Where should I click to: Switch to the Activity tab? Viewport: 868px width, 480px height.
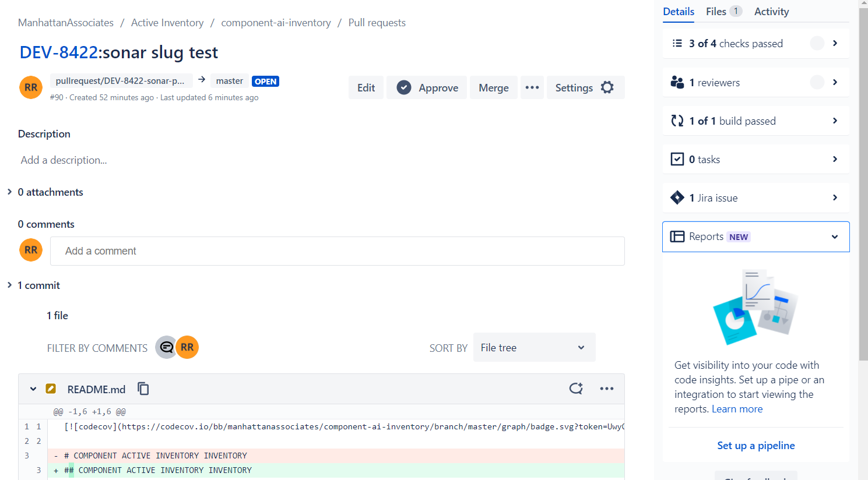point(771,12)
